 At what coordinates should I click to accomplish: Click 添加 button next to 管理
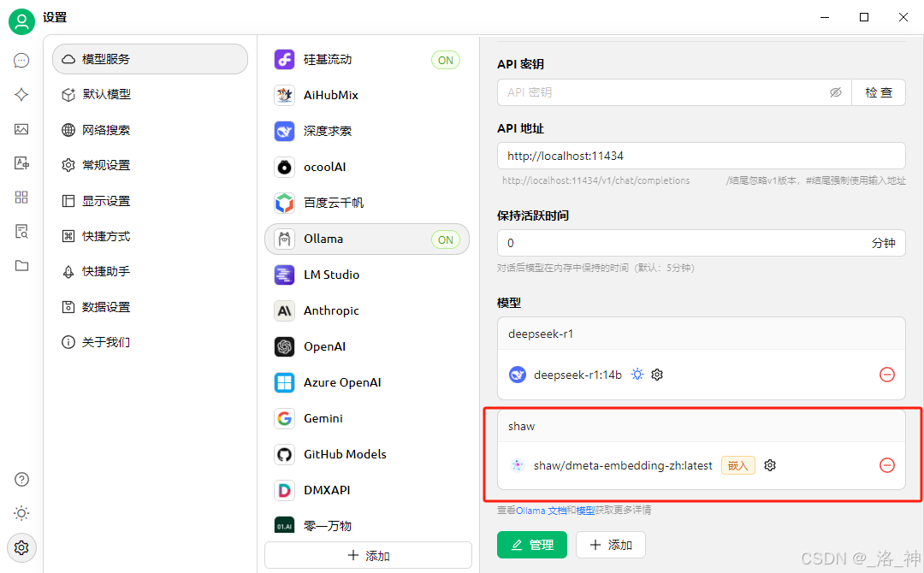[x=611, y=545]
